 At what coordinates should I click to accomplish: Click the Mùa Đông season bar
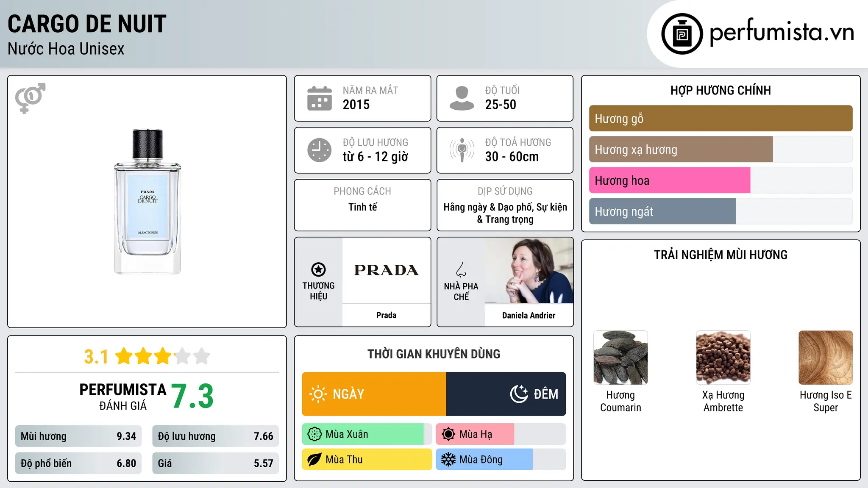pyautogui.click(x=501, y=460)
